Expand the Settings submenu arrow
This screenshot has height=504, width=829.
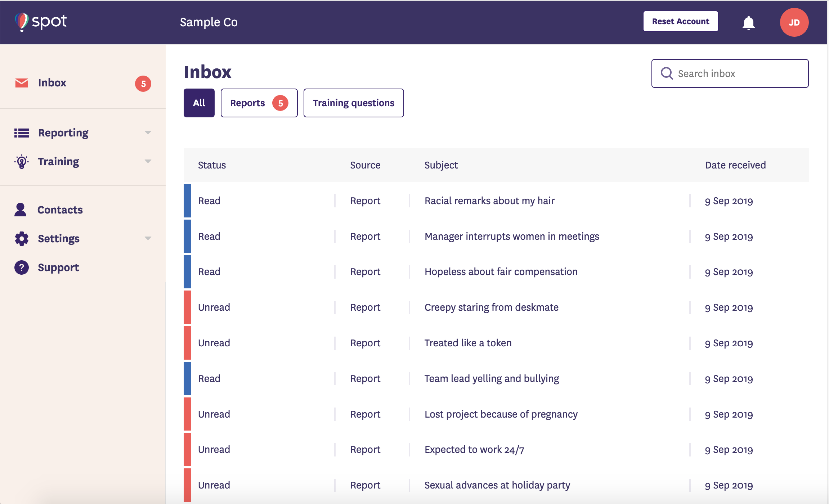coord(148,238)
